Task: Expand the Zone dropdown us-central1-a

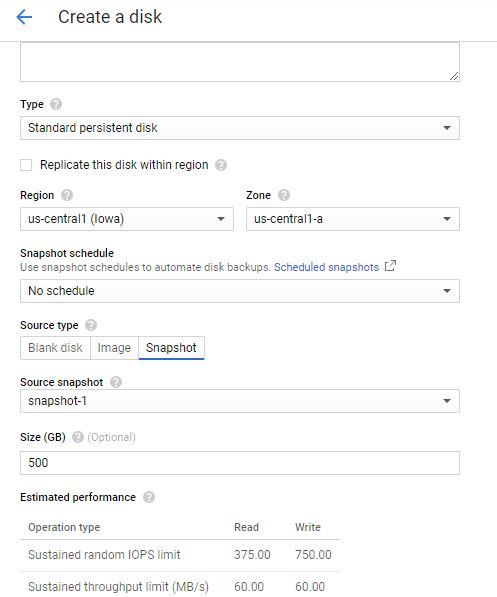Action: tap(353, 219)
